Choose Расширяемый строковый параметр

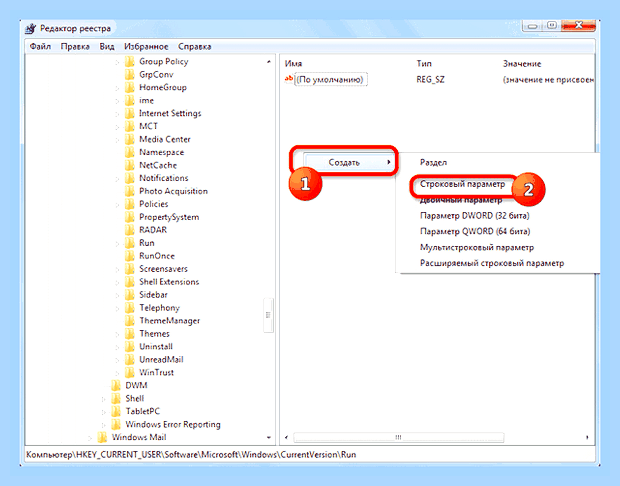[x=492, y=263]
